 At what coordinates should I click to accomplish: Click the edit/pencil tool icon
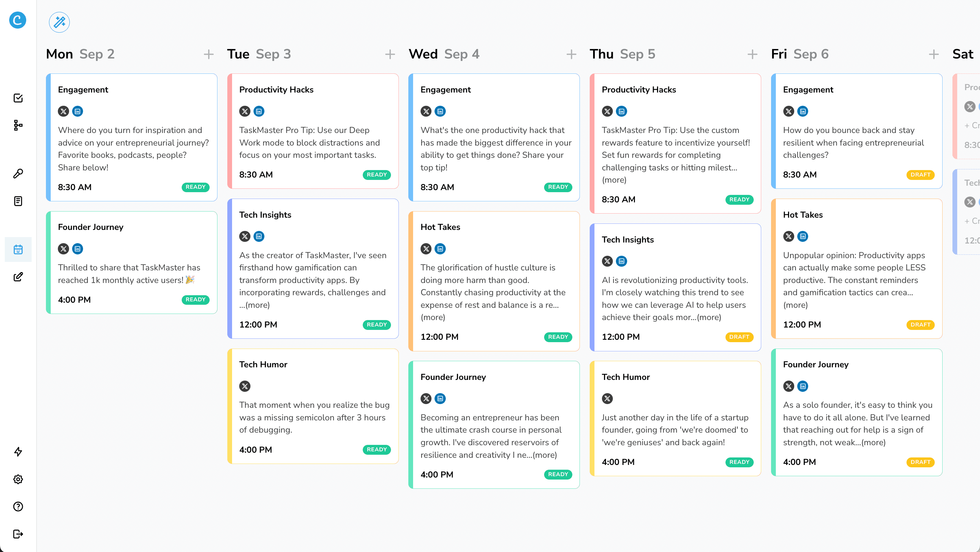coord(18,276)
